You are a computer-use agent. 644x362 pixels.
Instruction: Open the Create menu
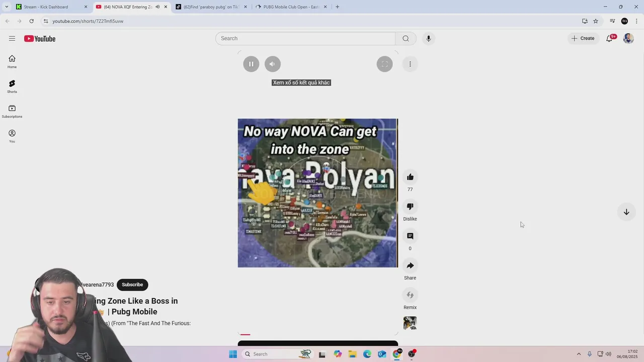583,38
